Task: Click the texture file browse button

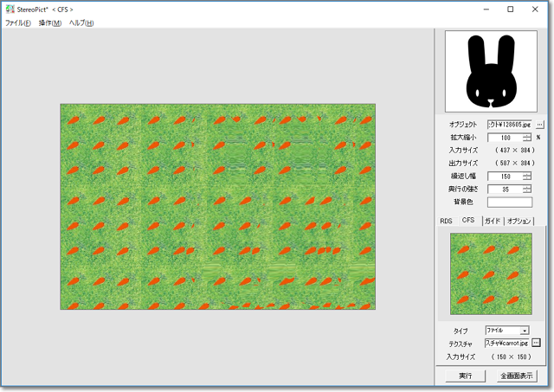Action: (x=535, y=344)
